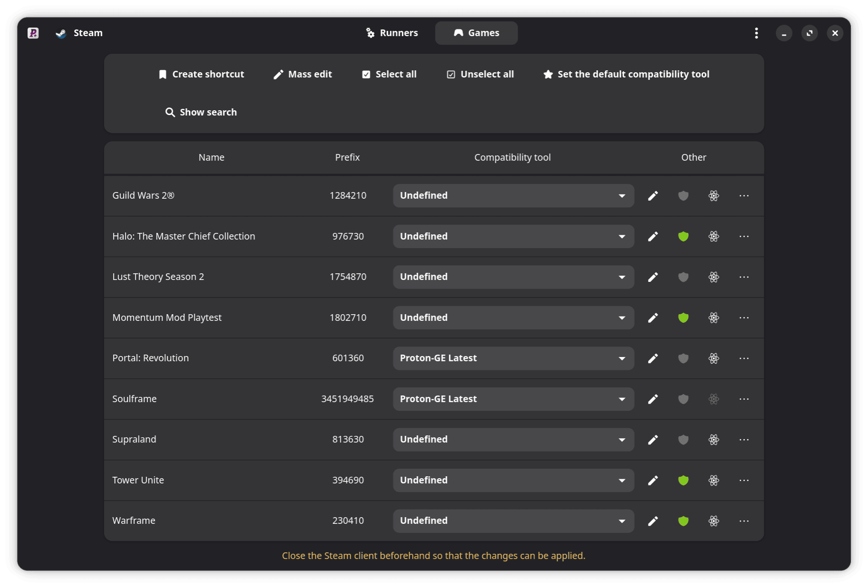The width and height of the screenshot is (868, 588).
Task: Open the three-dot more options for Guild Wars 2
Action: click(x=744, y=196)
